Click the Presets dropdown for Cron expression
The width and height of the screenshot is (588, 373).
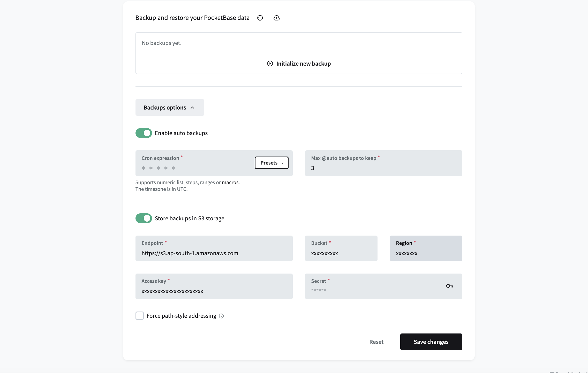[271, 162]
